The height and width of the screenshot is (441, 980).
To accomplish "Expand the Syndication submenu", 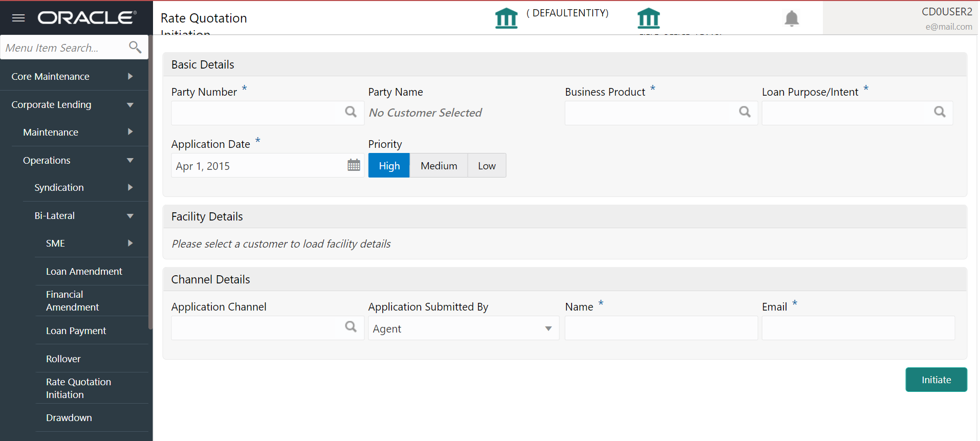I will 85,187.
